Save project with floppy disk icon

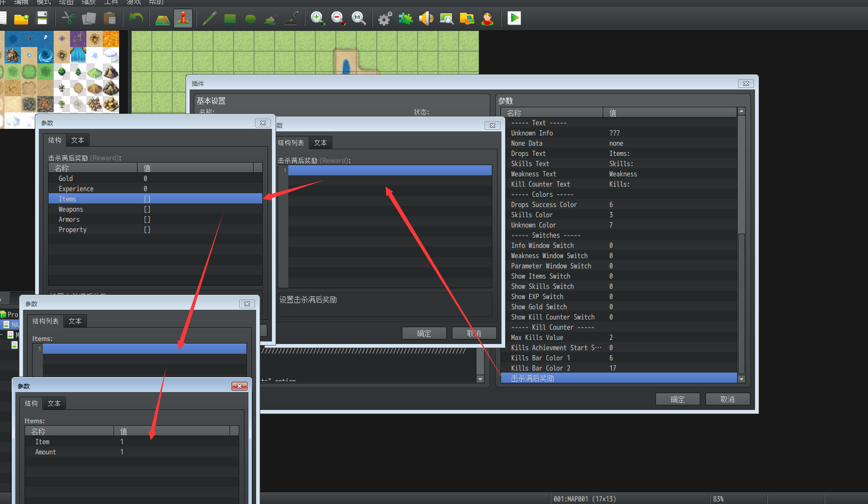pyautogui.click(x=42, y=19)
